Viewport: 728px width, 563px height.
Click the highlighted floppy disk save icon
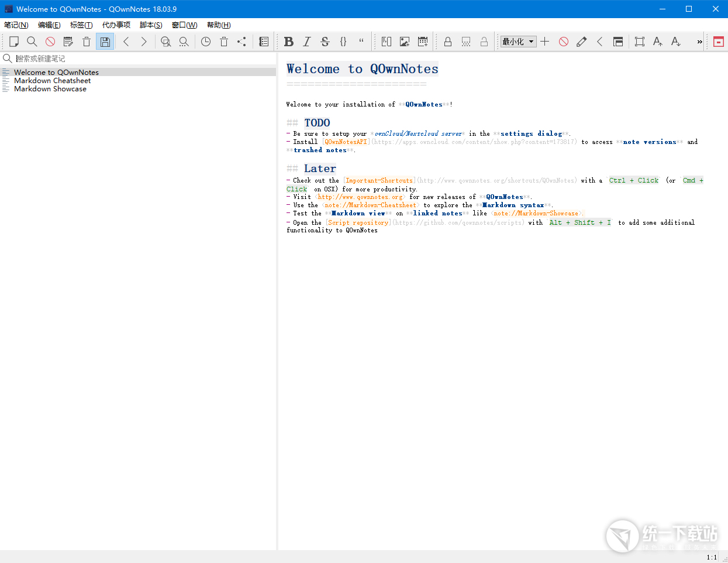[x=105, y=42]
